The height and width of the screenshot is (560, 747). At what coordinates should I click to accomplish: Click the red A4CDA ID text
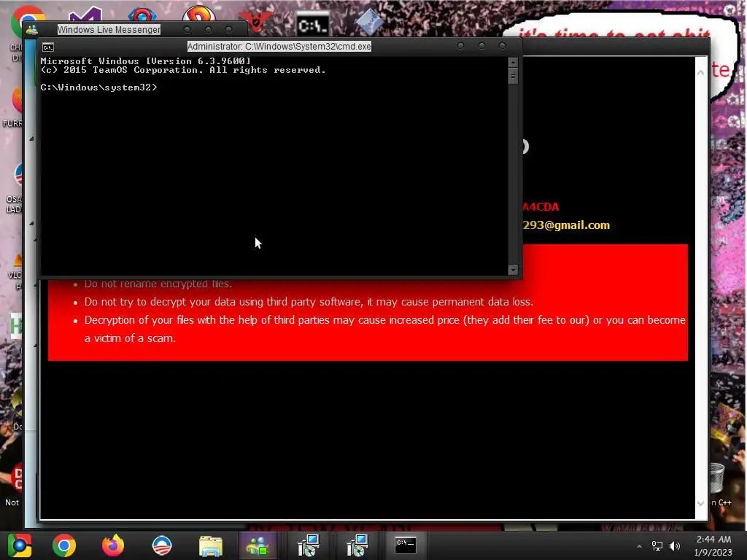pyautogui.click(x=541, y=206)
